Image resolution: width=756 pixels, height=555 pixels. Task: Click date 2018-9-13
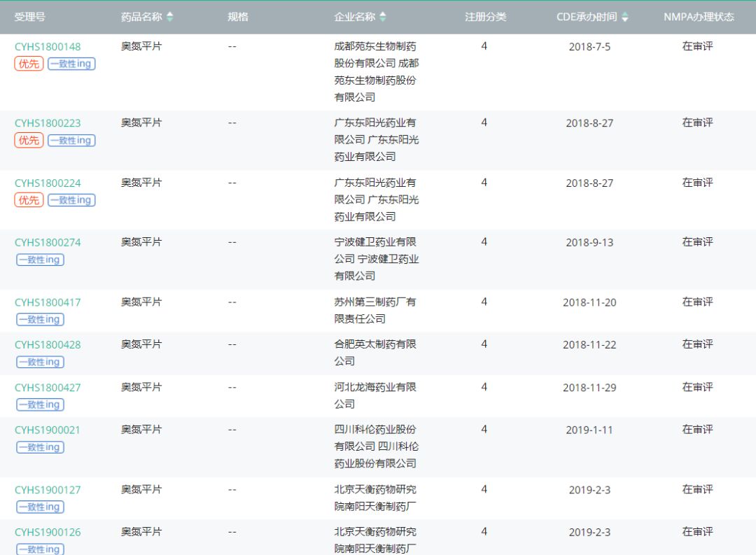pyautogui.click(x=589, y=243)
